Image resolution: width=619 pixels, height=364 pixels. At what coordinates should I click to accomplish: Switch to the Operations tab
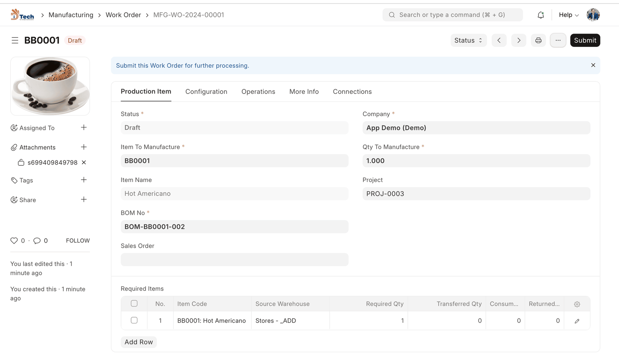[x=258, y=92]
